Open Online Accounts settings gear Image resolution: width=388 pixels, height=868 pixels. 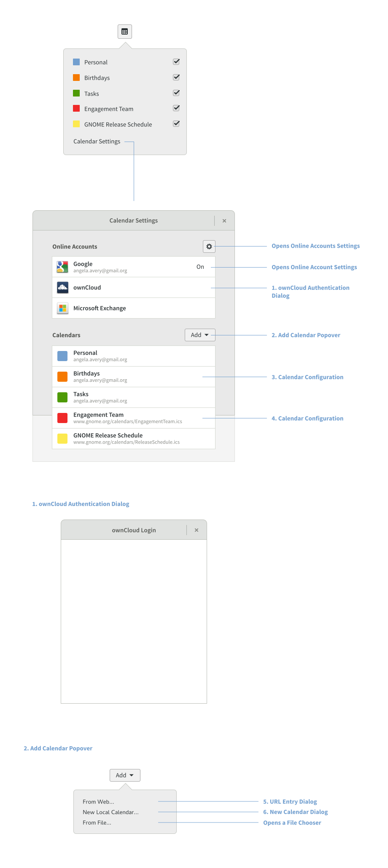[x=209, y=246]
